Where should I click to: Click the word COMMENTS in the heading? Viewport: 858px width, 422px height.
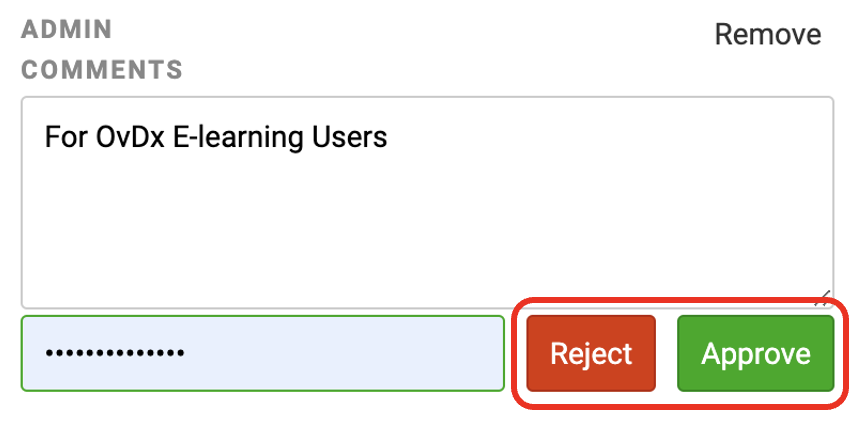pos(102,70)
